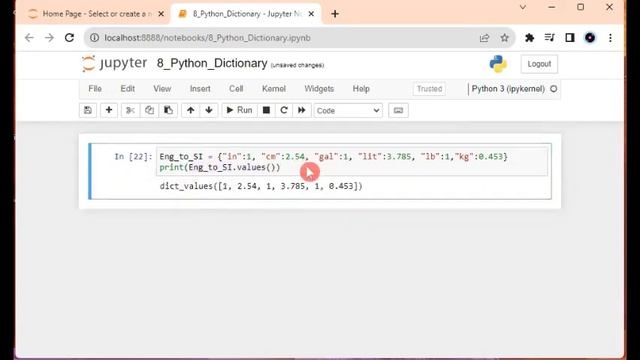
Task: Click the Logout button
Action: (x=539, y=64)
